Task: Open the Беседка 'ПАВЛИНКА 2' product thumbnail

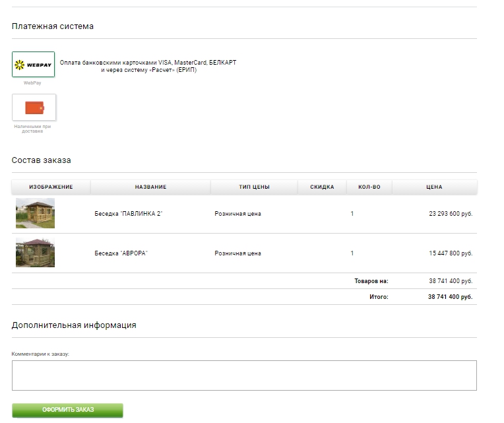Action: pyautogui.click(x=35, y=213)
